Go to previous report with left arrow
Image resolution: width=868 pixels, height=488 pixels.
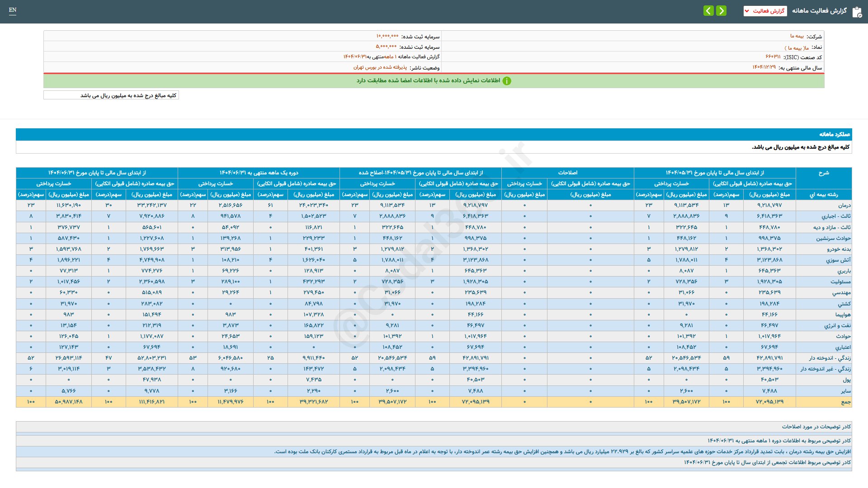point(708,10)
